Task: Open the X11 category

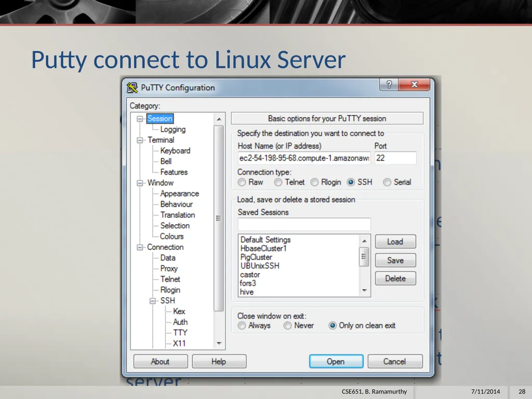Action: coord(179,343)
